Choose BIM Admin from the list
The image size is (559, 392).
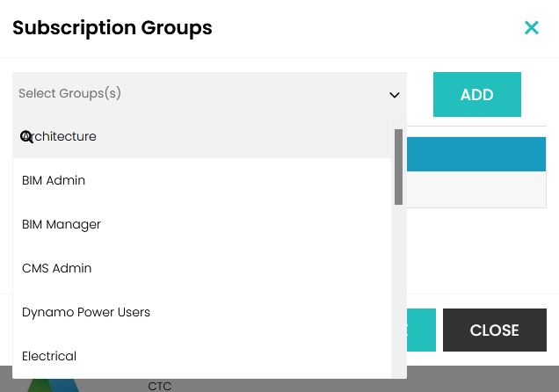tap(202, 180)
